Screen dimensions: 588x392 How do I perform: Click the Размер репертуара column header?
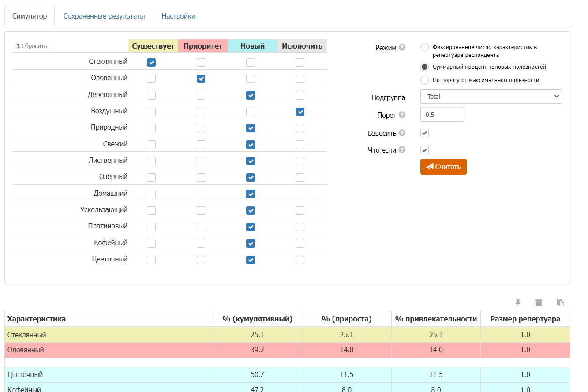tap(525, 319)
